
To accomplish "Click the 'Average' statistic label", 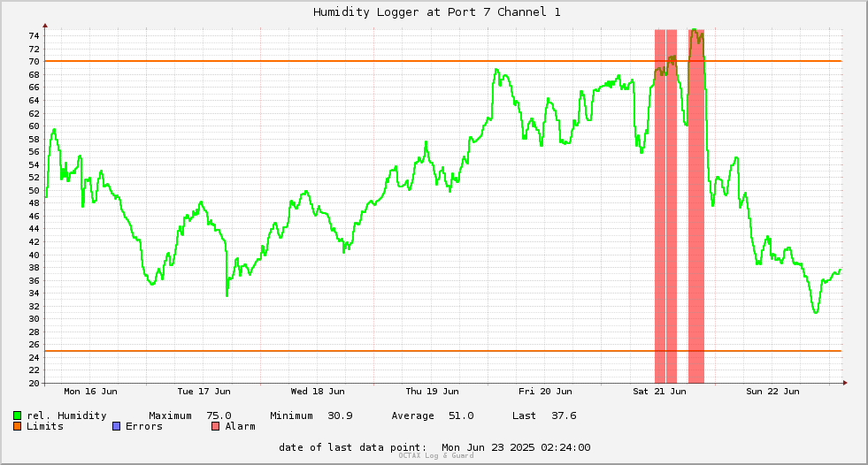I will [x=412, y=415].
